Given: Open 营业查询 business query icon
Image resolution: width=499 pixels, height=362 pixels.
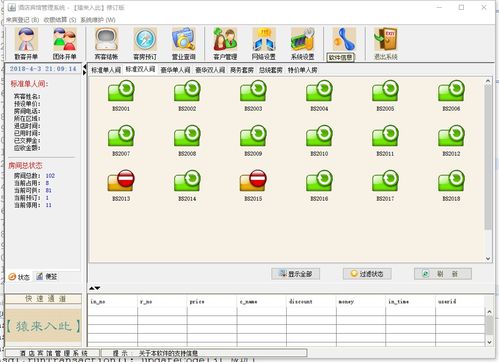Looking at the screenshot, I should click(x=184, y=44).
